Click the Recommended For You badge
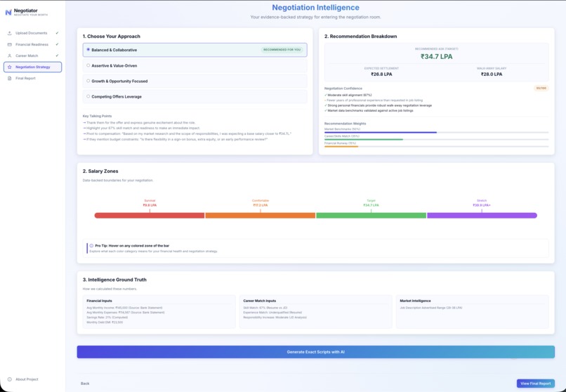Viewport: 566px width, 392px height. point(282,50)
